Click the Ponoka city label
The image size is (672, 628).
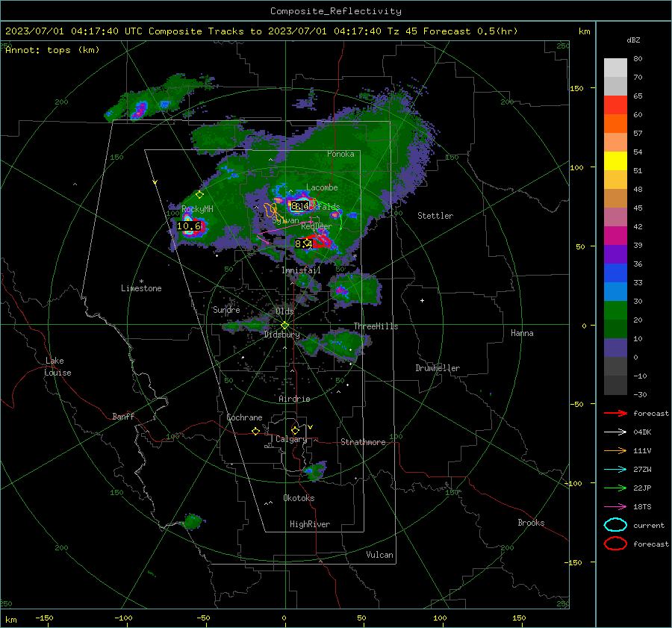click(x=340, y=154)
